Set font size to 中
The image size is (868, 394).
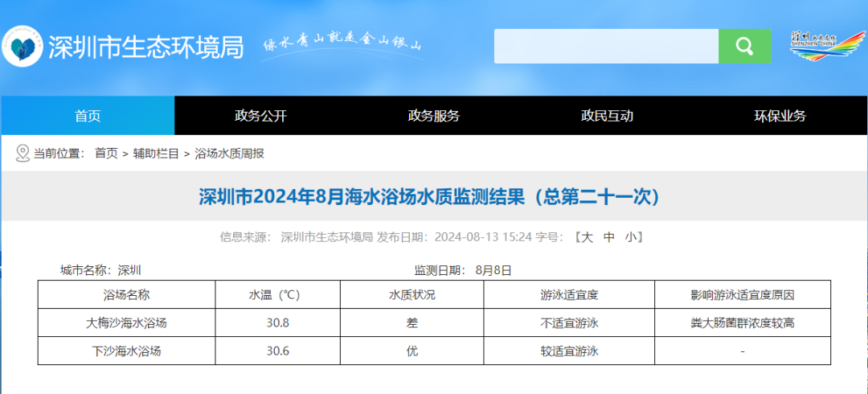click(x=609, y=237)
